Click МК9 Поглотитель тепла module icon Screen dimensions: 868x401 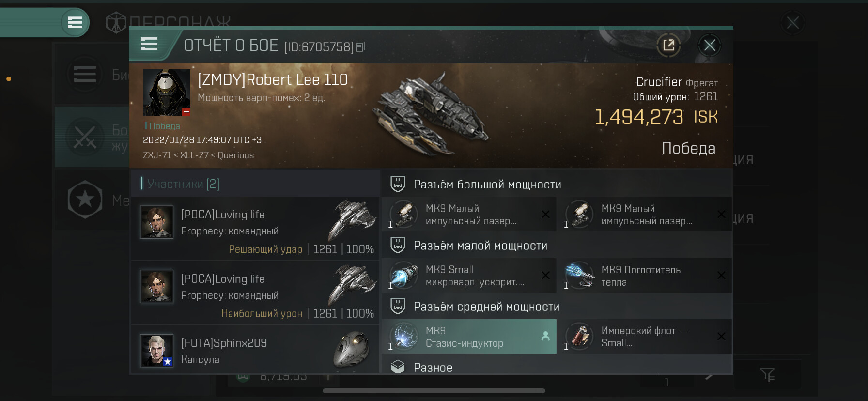(x=580, y=276)
